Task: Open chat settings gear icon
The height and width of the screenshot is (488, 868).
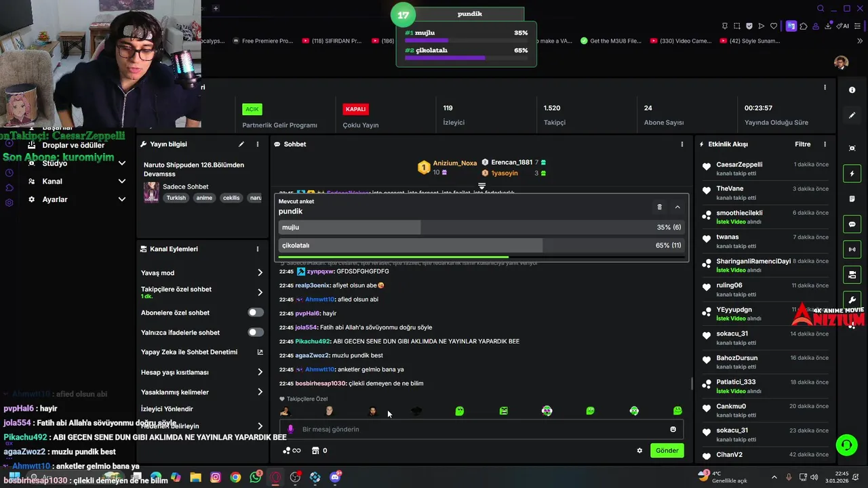Action: click(639, 451)
